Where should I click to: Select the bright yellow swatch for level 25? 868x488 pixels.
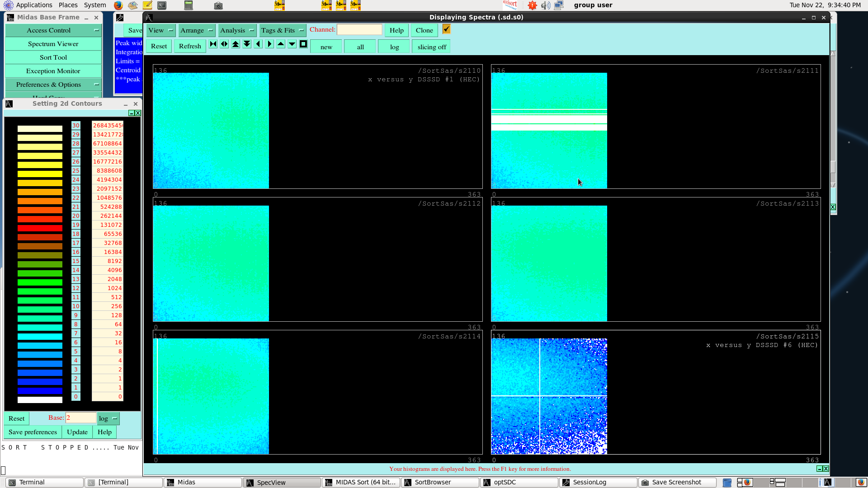click(40, 174)
